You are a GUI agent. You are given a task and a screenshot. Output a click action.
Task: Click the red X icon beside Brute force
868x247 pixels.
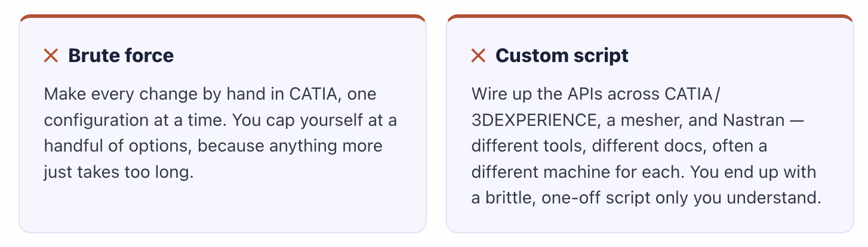tap(51, 56)
